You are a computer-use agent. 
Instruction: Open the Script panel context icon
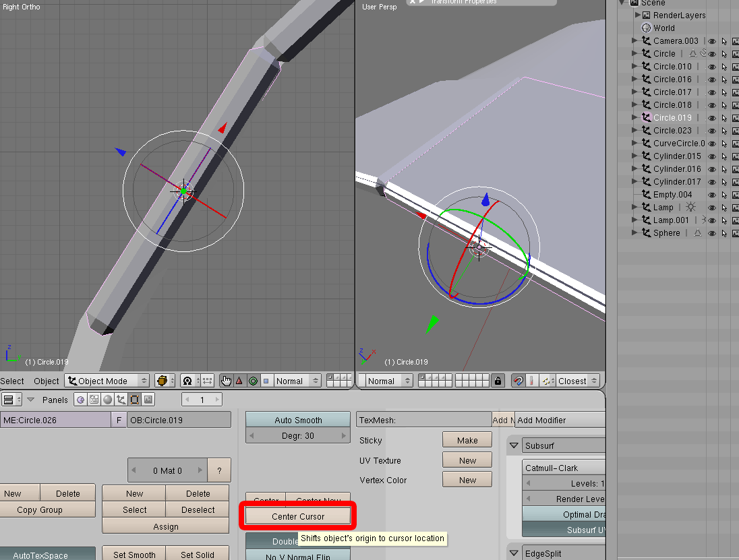pos(94,400)
